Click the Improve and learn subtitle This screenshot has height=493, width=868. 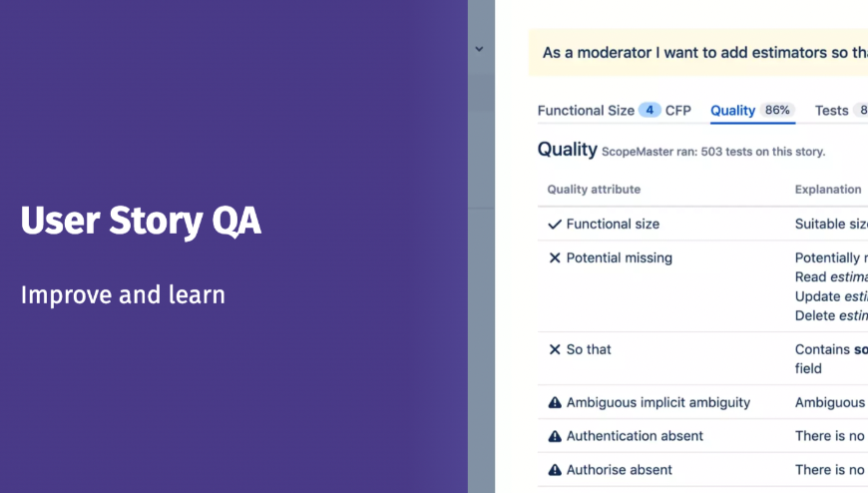click(x=123, y=295)
